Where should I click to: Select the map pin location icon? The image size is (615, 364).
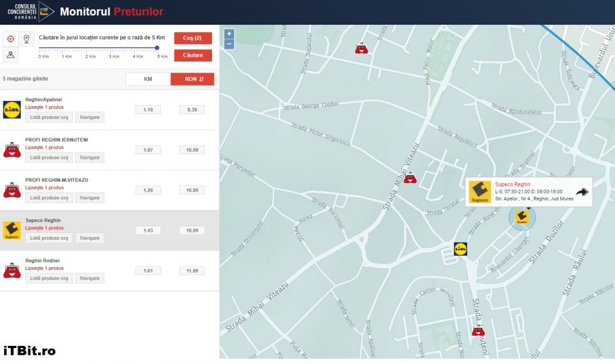click(x=27, y=39)
